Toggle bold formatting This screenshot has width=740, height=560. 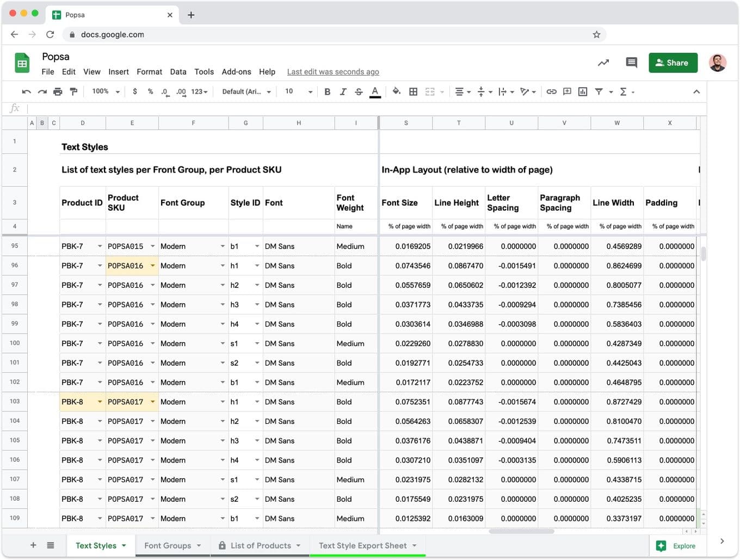coord(327,92)
